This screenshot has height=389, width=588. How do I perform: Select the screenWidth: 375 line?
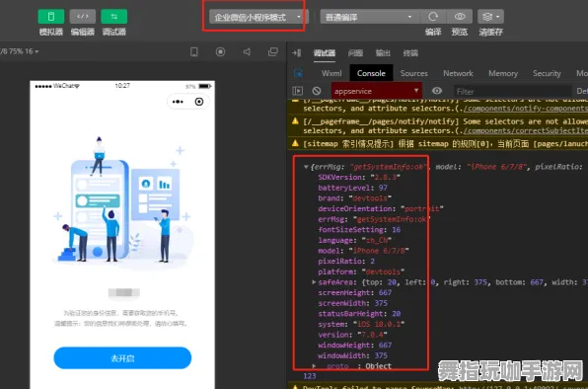352,303
